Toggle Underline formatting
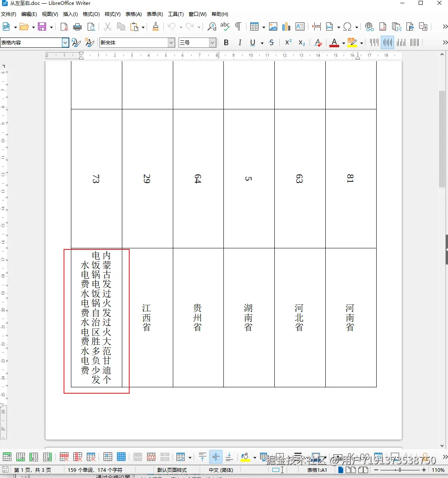The height and width of the screenshot is (478, 448). (252, 43)
